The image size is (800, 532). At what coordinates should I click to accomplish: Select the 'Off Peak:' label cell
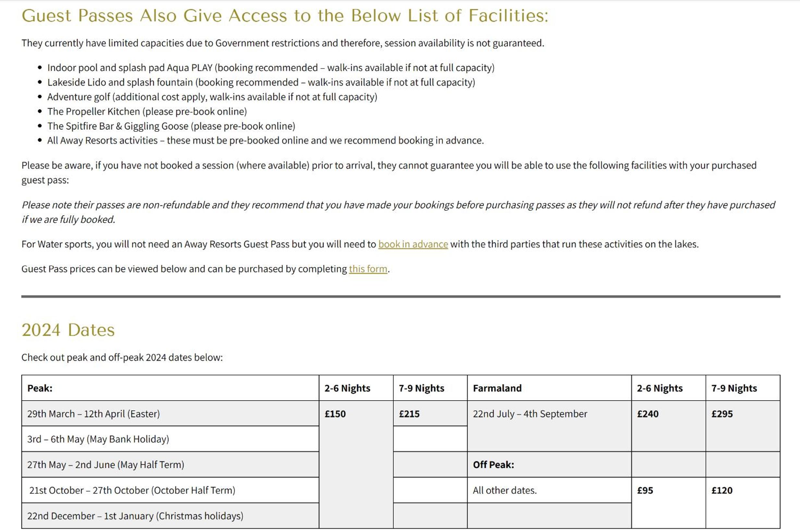(x=549, y=465)
